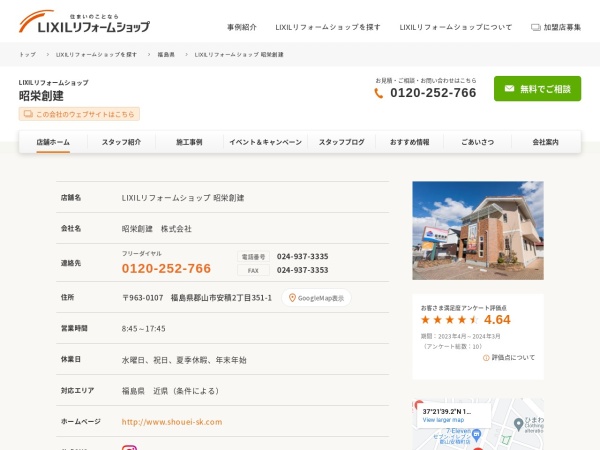The height and width of the screenshot is (450, 600).
Task: Open the 福島県 breadcrumb
Action: point(166,55)
